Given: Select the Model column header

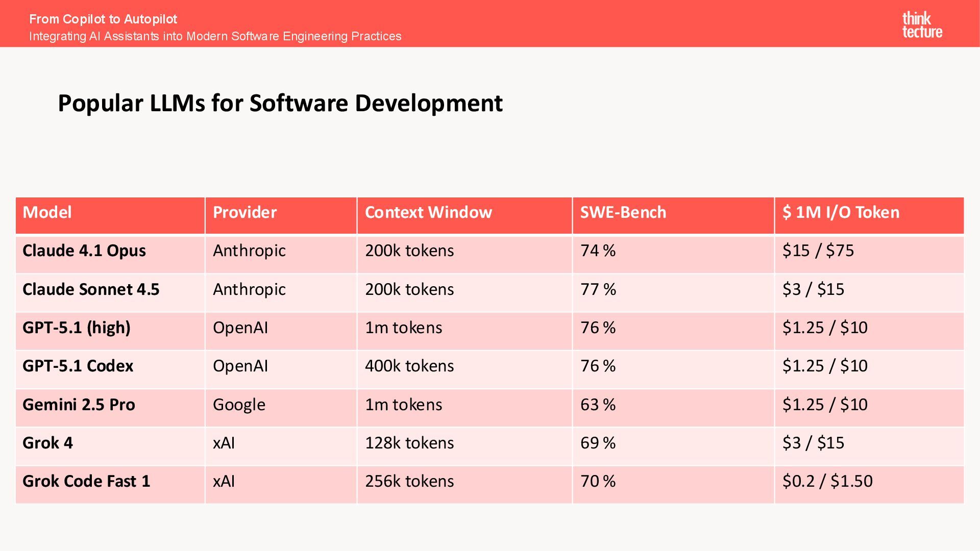Looking at the screenshot, I should tap(110, 215).
